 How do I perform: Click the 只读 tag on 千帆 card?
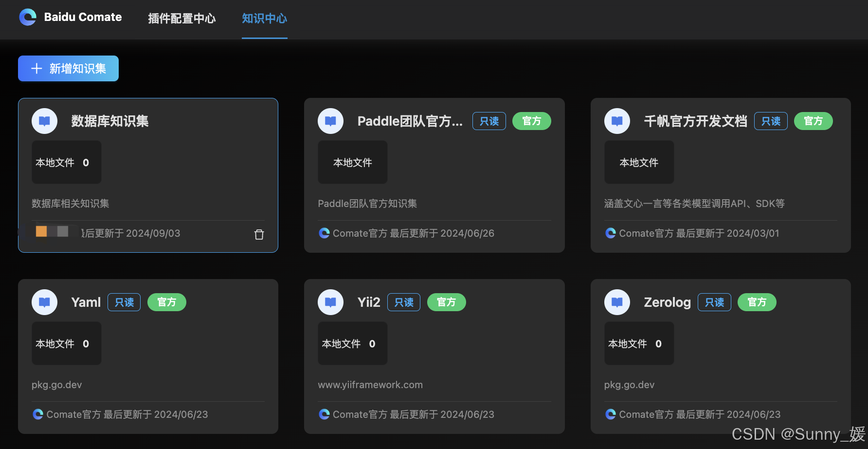pos(771,121)
